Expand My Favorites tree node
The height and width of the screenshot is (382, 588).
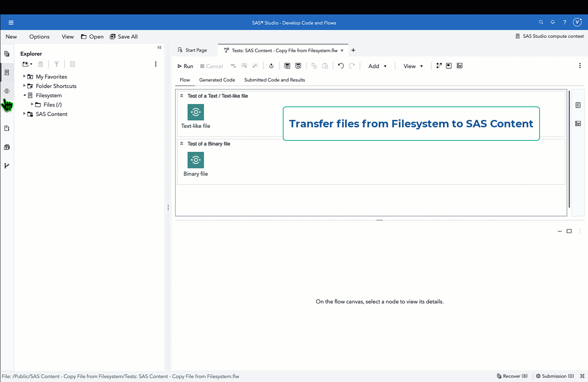coord(24,76)
